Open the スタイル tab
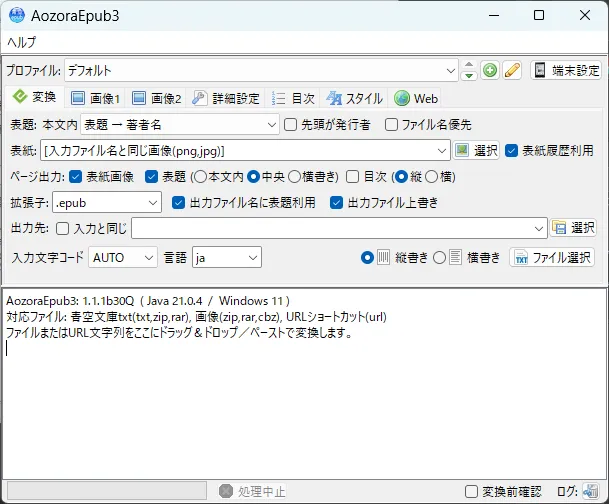This screenshot has width=609, height=504. [354, 99]
